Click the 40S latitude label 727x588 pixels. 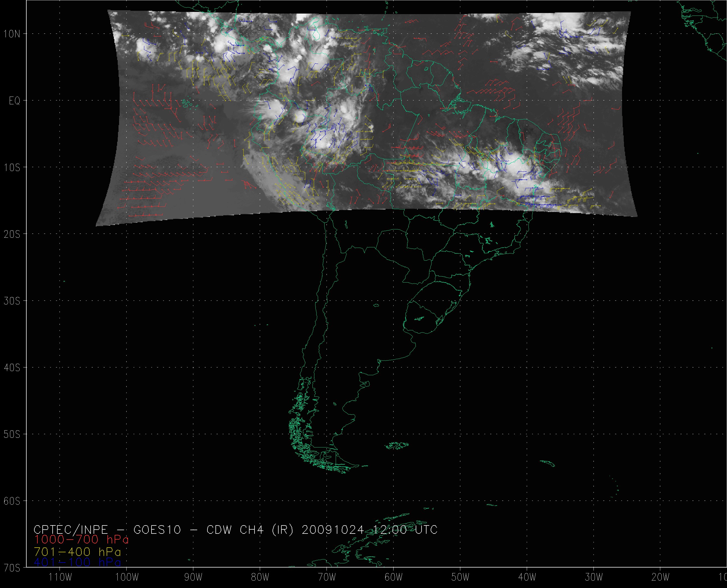click(12, 368)
